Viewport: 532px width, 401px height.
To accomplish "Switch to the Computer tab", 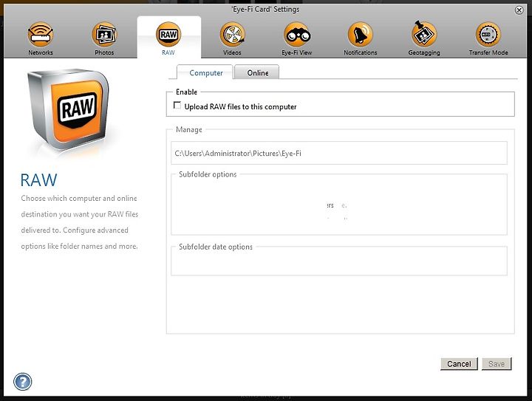I will click(x=205, y=72).
